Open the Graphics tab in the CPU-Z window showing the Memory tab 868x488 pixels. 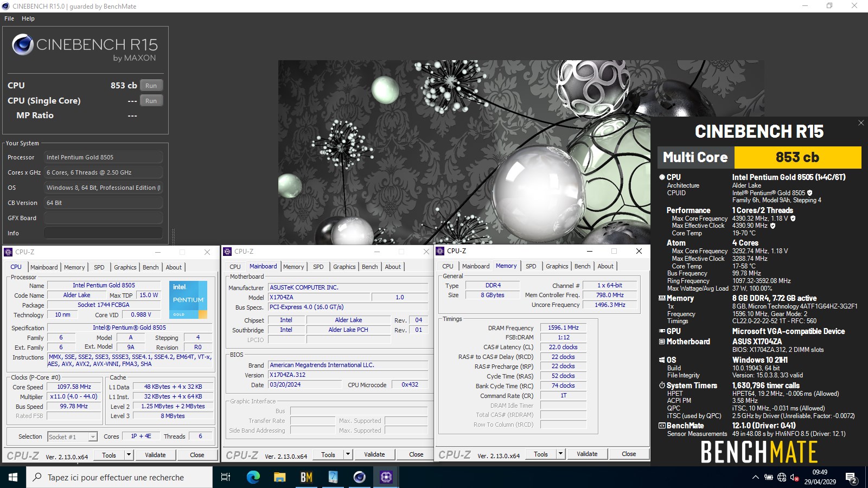click(557, 266)
